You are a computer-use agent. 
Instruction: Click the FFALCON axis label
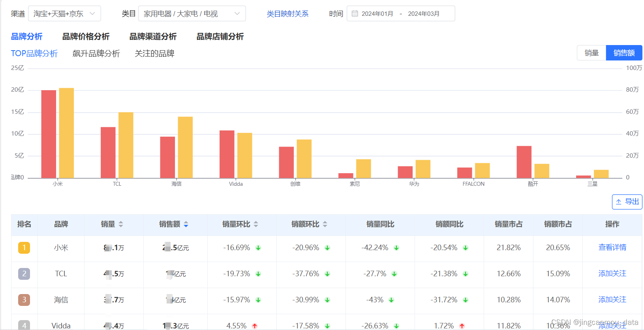[x=473, y=184]
